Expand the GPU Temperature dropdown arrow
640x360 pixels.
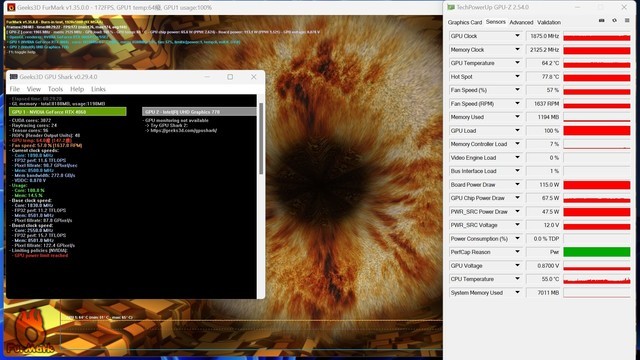517,63
